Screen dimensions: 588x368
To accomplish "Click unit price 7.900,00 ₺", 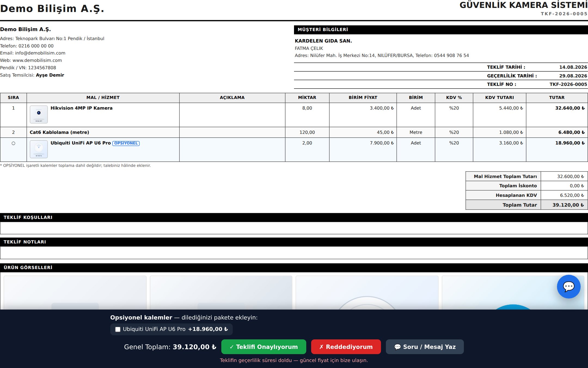I will click(382, 143).
